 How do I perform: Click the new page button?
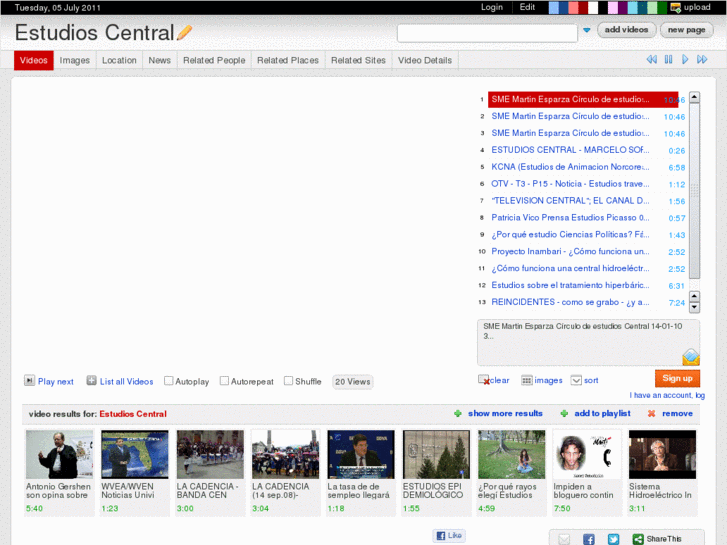click(x=686, y=30)
